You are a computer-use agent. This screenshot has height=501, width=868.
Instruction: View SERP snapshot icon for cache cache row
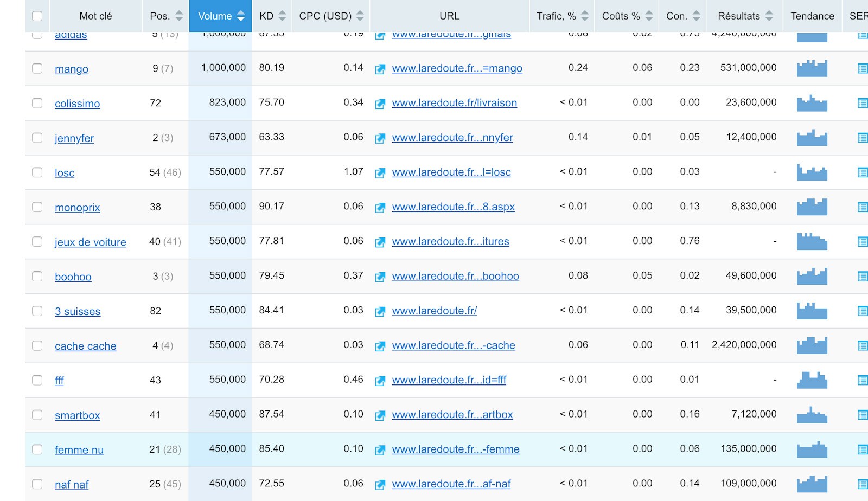point(863,345)
